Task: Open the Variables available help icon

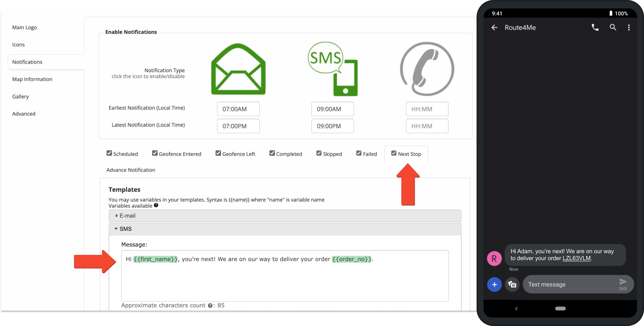Action: [156, 206]
